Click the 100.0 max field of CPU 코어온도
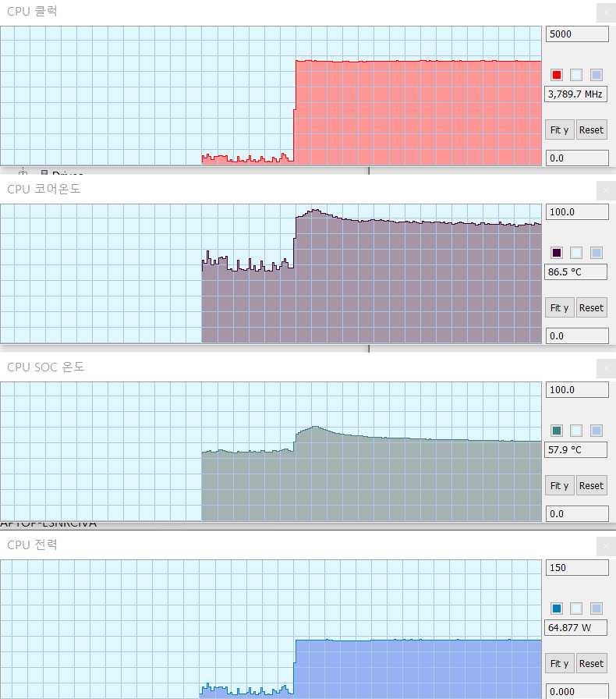This screenshot has width=616, height=699. pos(577,211)
